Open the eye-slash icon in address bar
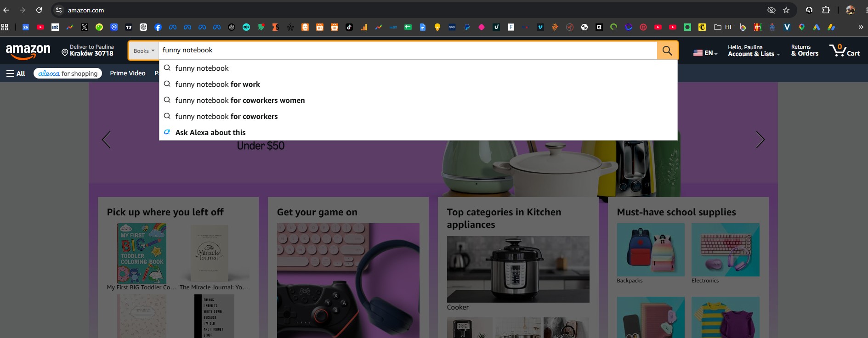The height and width of the screenshot is (338, 868). click(x=772, y=10)
